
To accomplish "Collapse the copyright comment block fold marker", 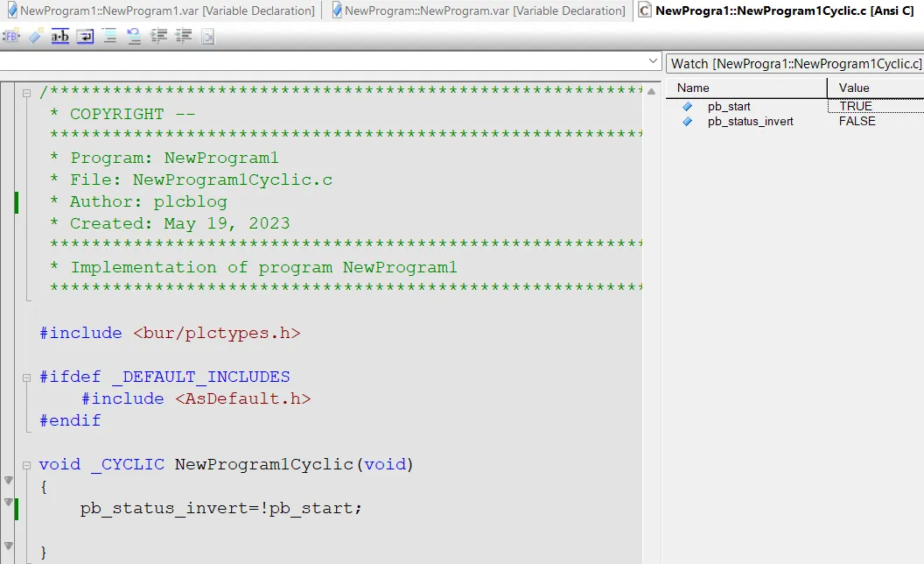I will [26, 93].
